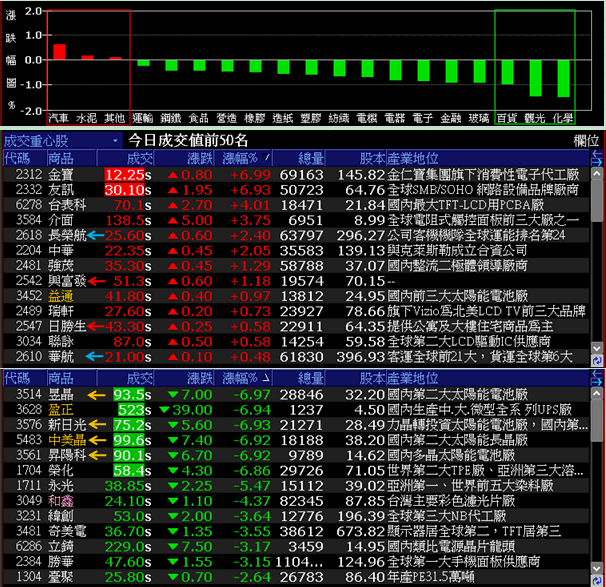Click left-arrow icon above the losers list scrollbar
Viewport: 606px width, 587px height.
tap(597, 373)
